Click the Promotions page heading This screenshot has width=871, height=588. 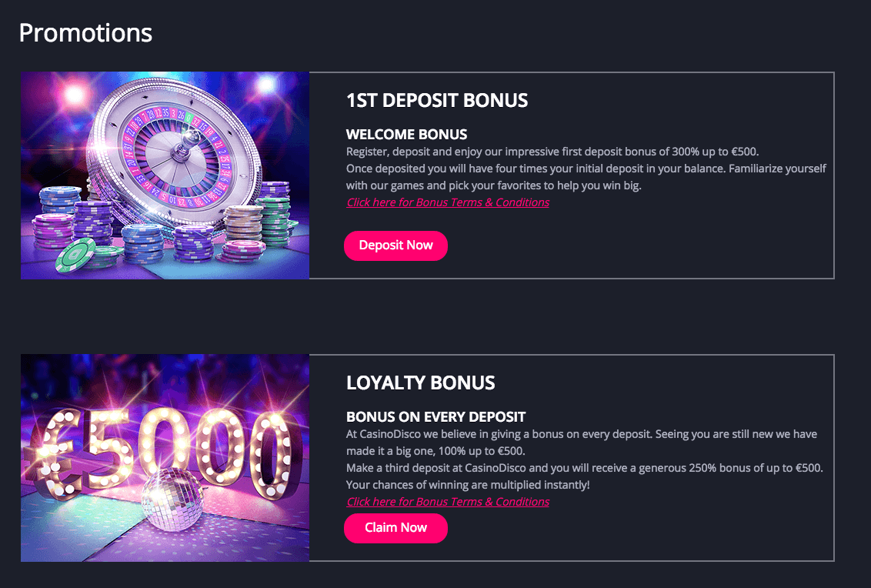[x=85, y=33]
